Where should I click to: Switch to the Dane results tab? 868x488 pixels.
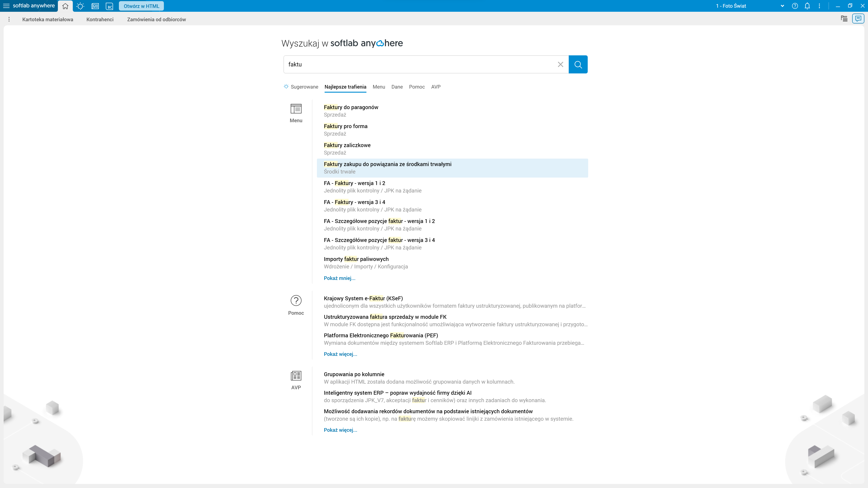click(x=397, y=87)
